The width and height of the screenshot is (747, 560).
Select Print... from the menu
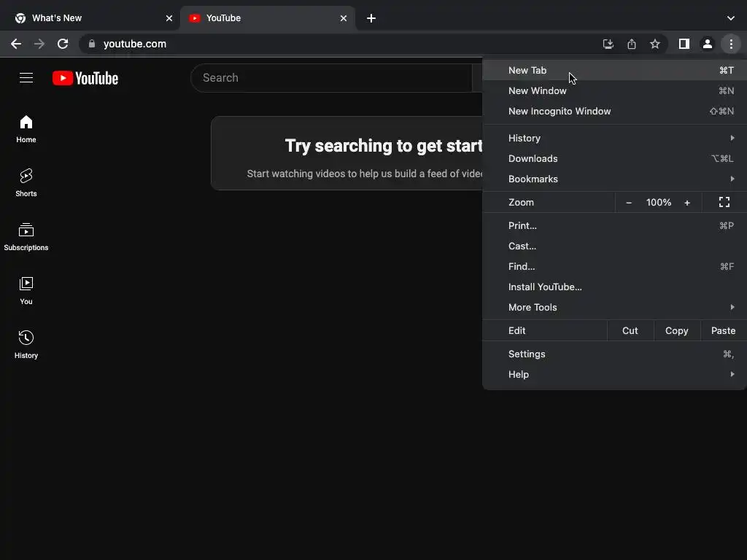click(x=614, y=226)
